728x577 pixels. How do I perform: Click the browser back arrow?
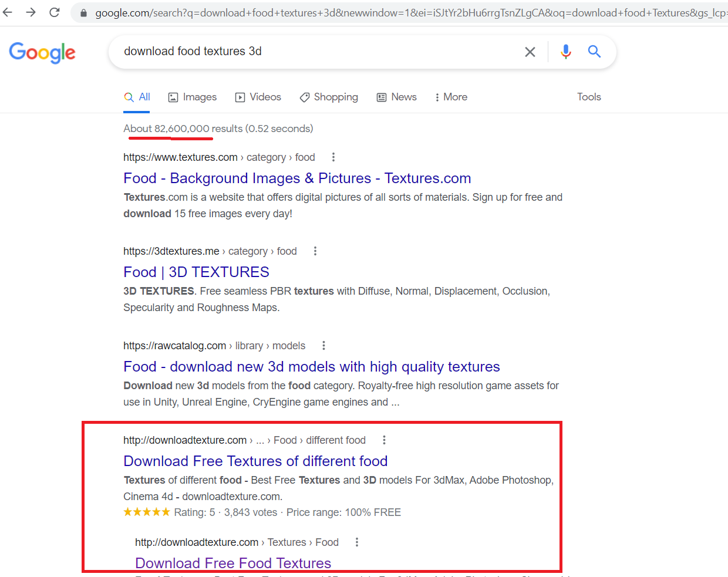pyautogui.click(x=8, y=12)
